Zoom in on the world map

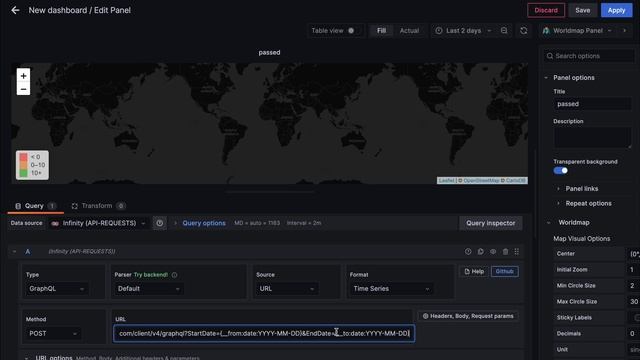pyautogui.click(x=23, y=76)
